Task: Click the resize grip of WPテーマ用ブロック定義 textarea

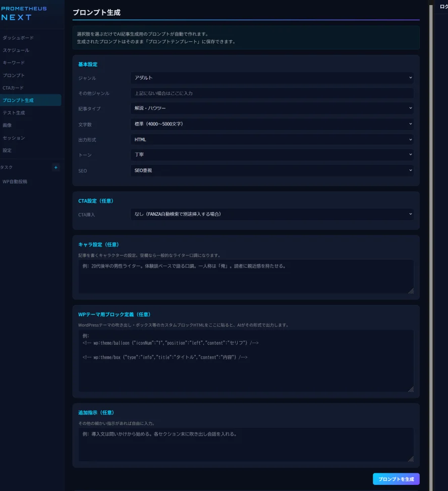Action: click(x=411, y=389)
